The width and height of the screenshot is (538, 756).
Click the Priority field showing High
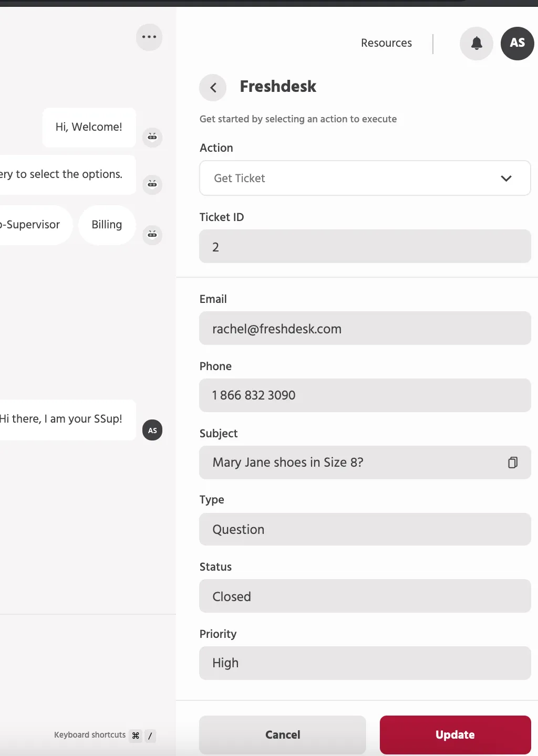[x=365, y=663]
